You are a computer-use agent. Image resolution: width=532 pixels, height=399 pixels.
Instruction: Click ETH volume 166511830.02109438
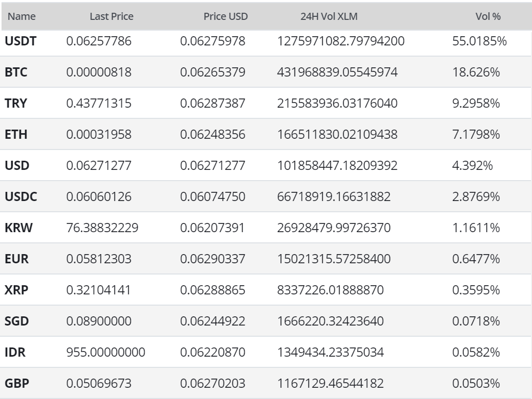tap(337, 135)
